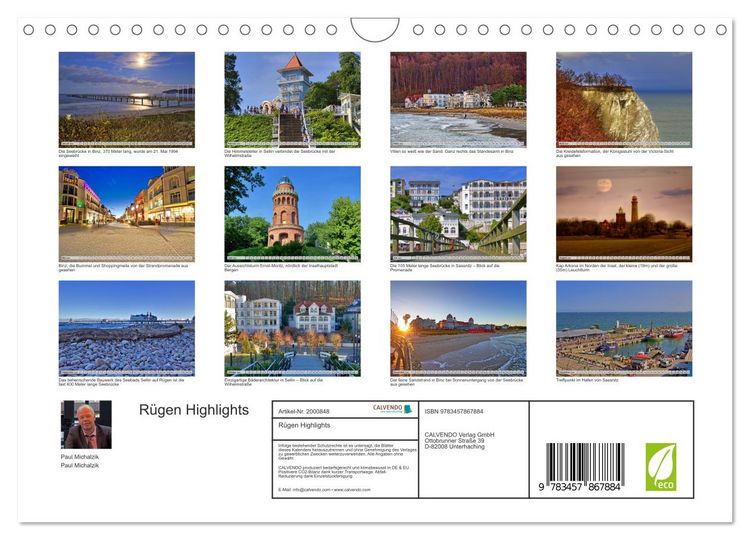This screenshot has width=750, height=540.
Task: Click the caption 'Einzigartige Bäderarchitektur in Sellin'
Action: click(x=274, y=382)
